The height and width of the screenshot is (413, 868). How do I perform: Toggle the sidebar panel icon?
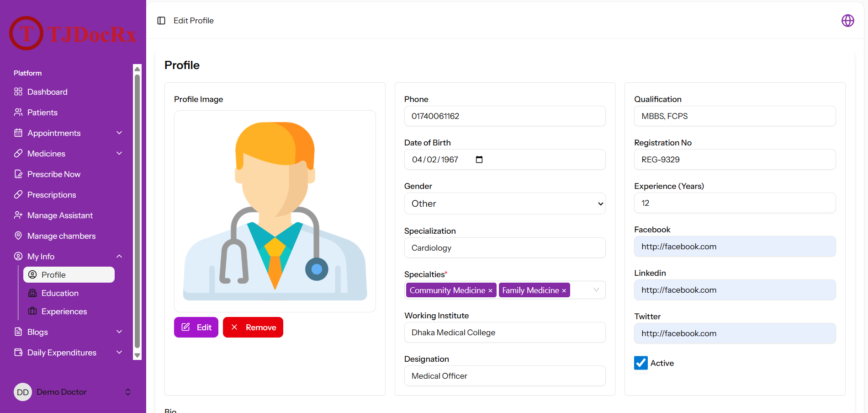coord(161,21)
